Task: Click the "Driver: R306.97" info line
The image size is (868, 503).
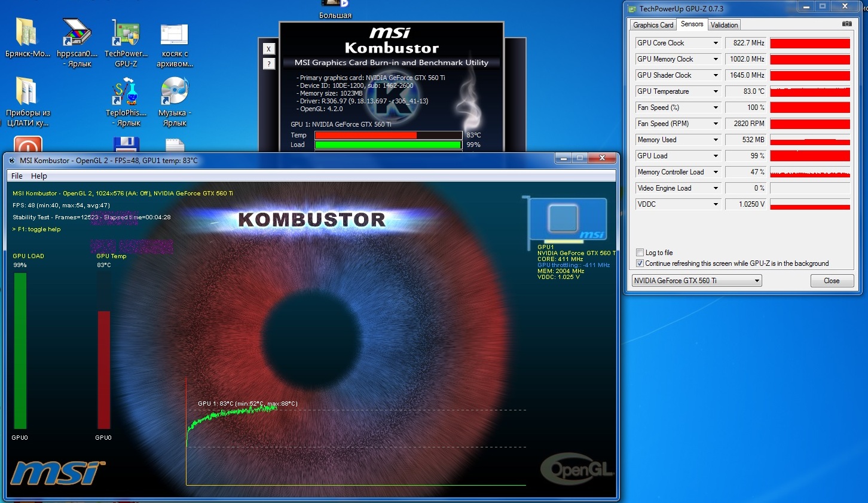Action: 363,101
